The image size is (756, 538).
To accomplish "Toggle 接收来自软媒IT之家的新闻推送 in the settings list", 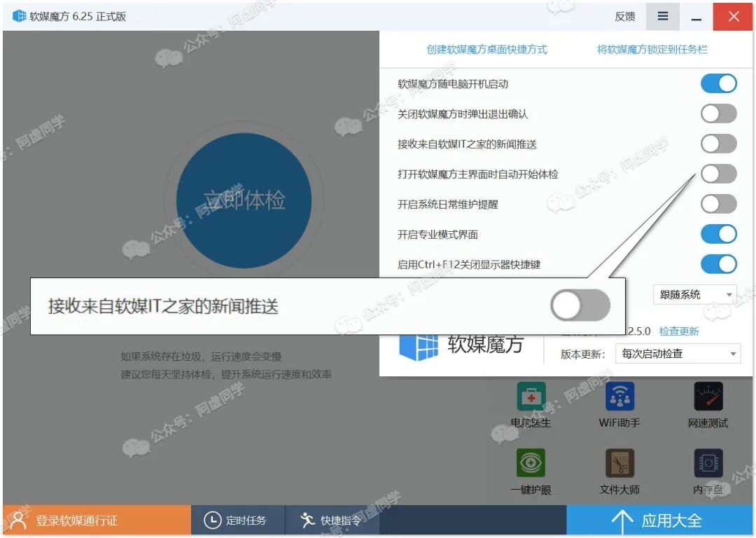I will tap(718, 144).
